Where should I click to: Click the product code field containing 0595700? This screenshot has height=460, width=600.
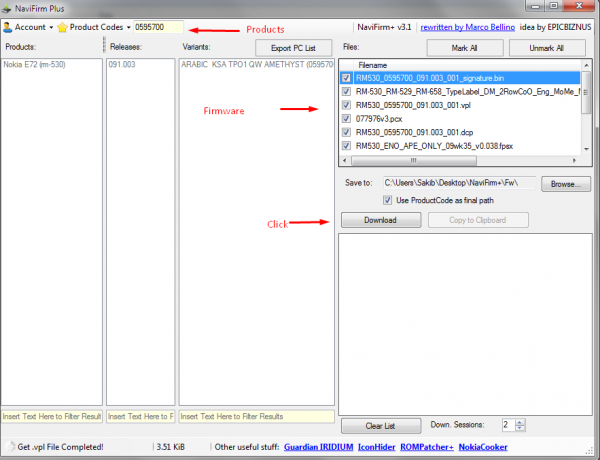click(x=158, y=27)
